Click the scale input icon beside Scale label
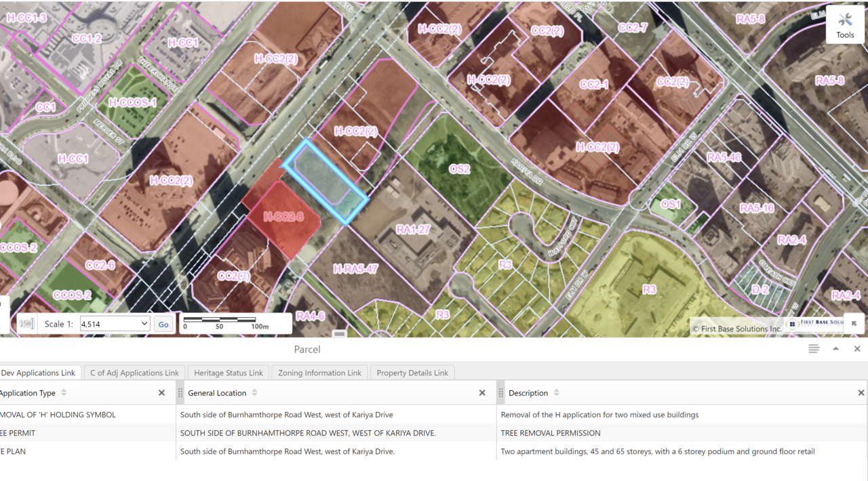This screenshot has height=481, width=868. click(26, 324)
